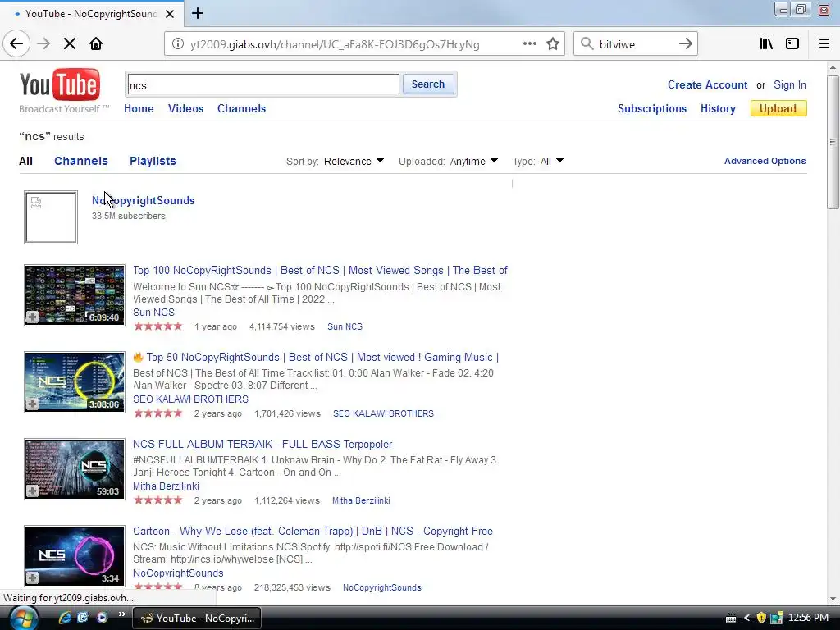The image size is (840, 630).
Task: Visit the Mitha Berzilinki channel link
Action: tap(166, 486)
